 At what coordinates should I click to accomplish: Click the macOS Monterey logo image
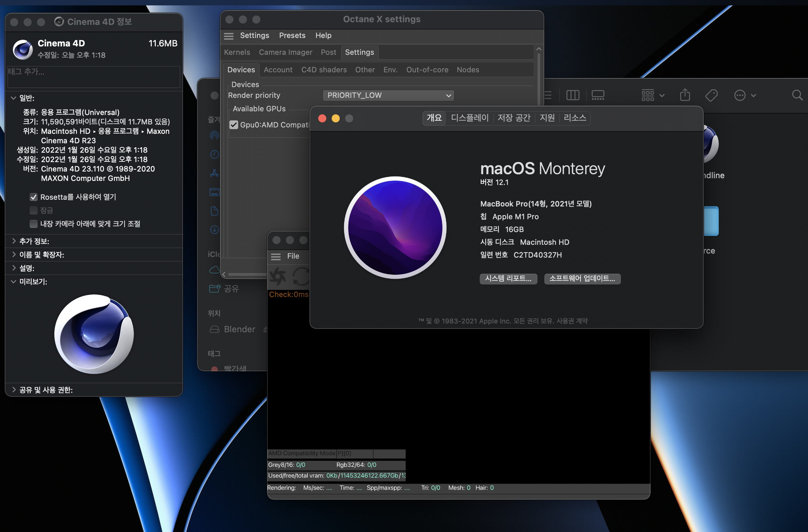point(395,228)
